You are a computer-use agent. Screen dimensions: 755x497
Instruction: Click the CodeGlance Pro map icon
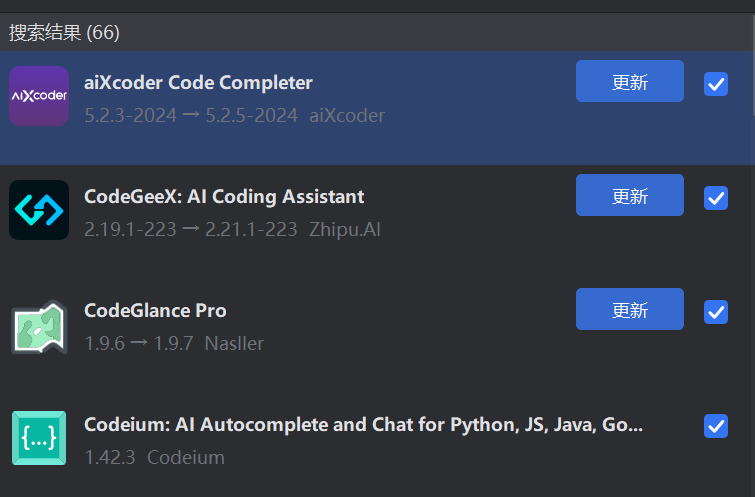[x=39, y=327]
